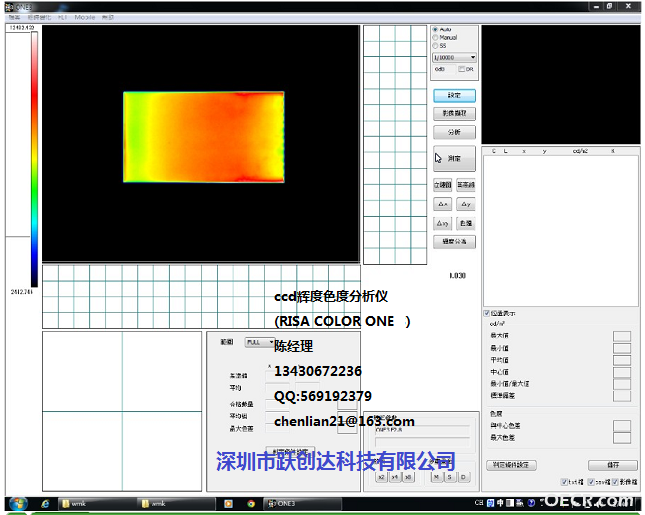Click the Δxy button

tap(443, 223)
